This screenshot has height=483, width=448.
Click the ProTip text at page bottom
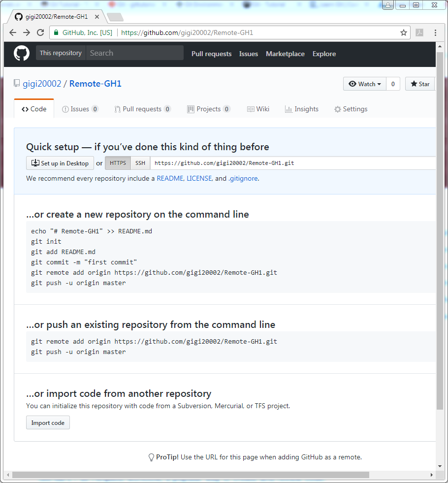(255, 457)
